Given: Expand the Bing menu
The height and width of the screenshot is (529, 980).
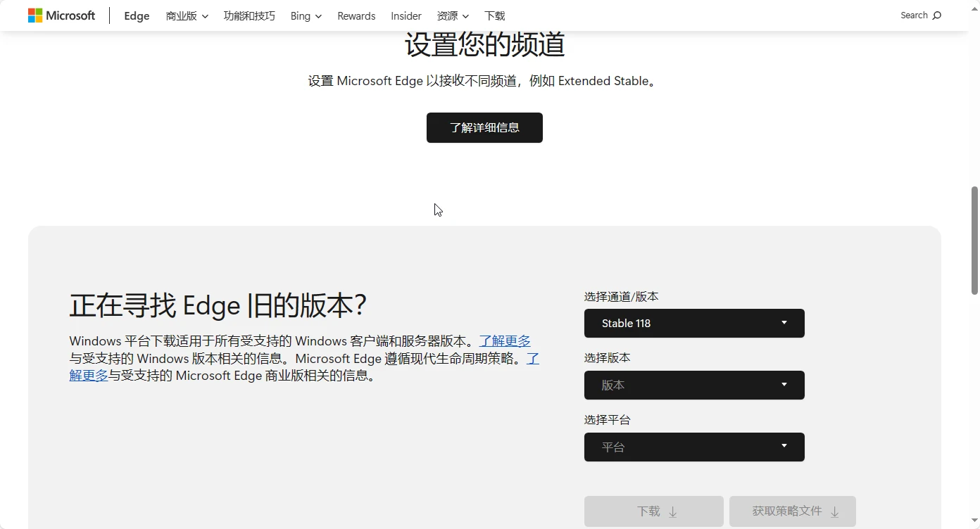Looking at the screenshot, I should 306,16.
